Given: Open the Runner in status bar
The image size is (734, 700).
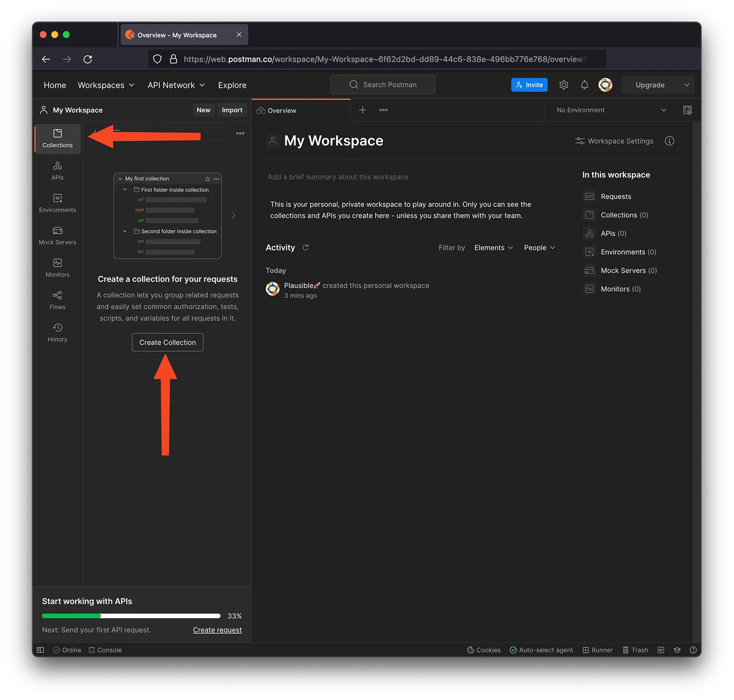Looking at the screenshot, I should click(x=598, y=650).
